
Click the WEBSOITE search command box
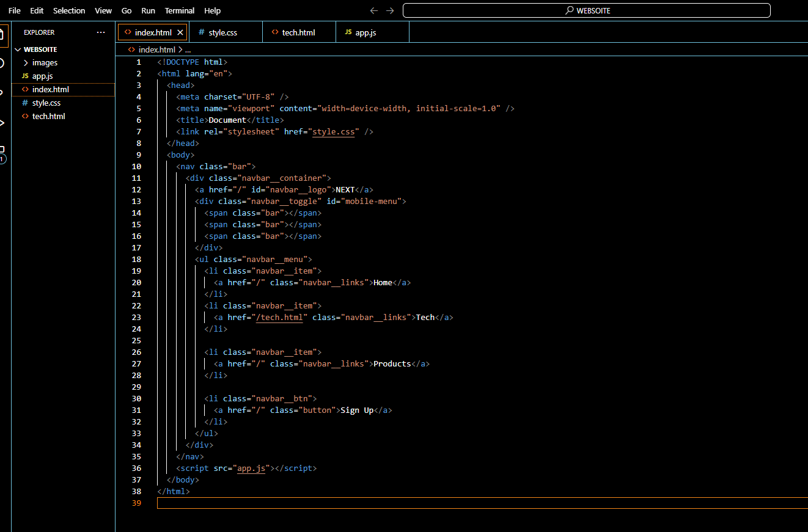tap(586, 10)
